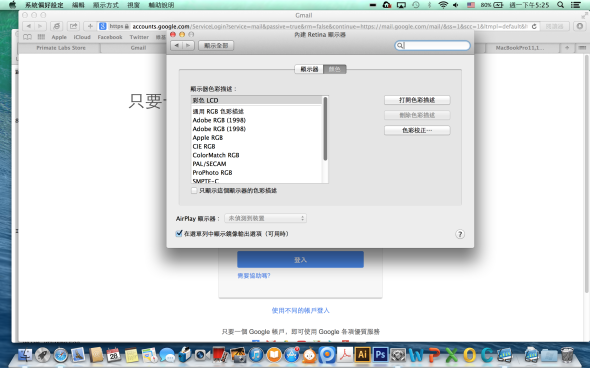Click the Safari address bar URL
590x368 pixels.
point(318,26)
